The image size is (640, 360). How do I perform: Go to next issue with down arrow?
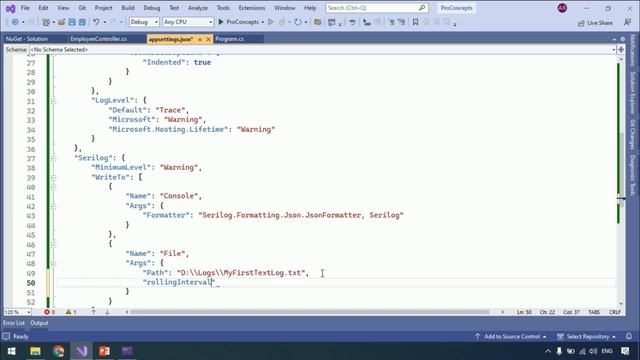coord(107,312)
